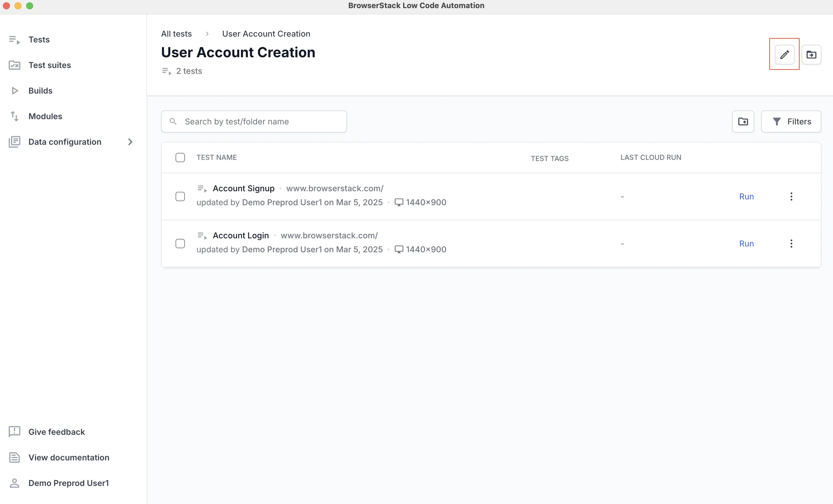833x504 pixels.
Task: Expand the Data configuration chevron
Action: (130, 142)
